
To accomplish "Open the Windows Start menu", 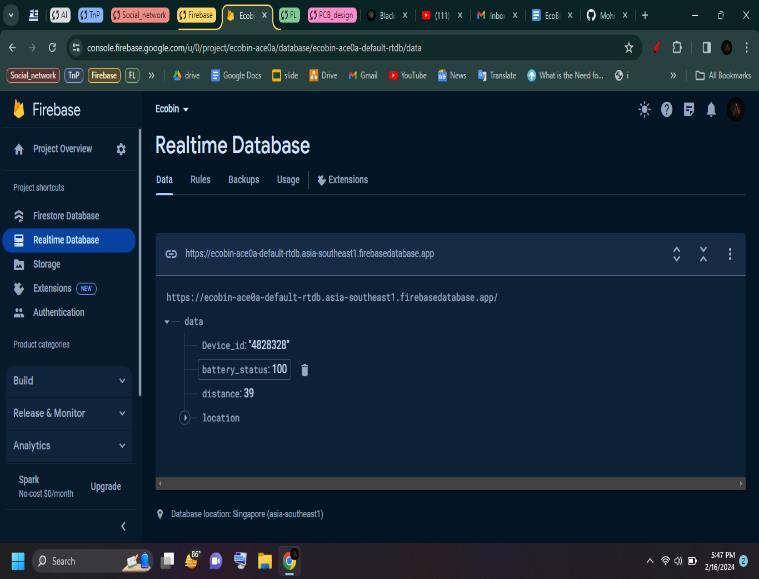I will [x=18, y=561].
